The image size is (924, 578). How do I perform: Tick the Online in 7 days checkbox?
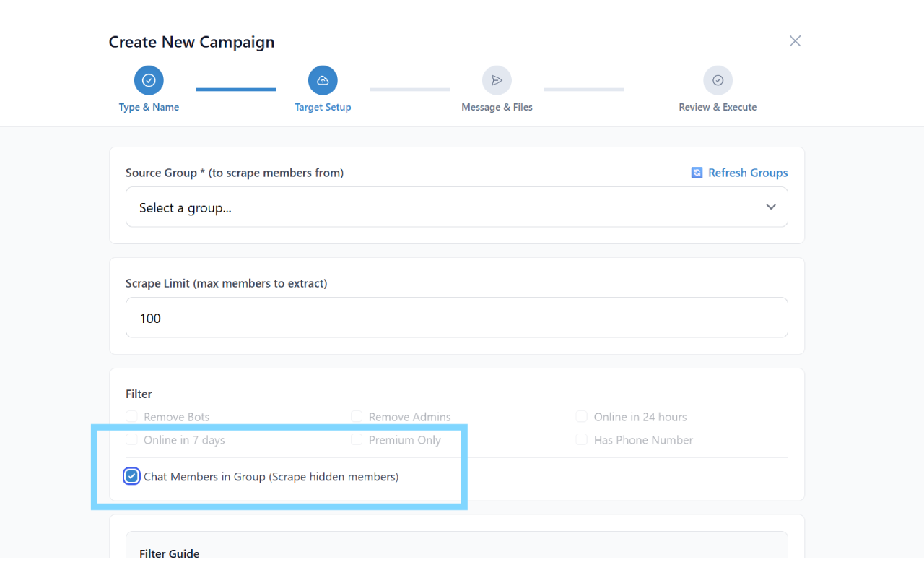point(131,440)
